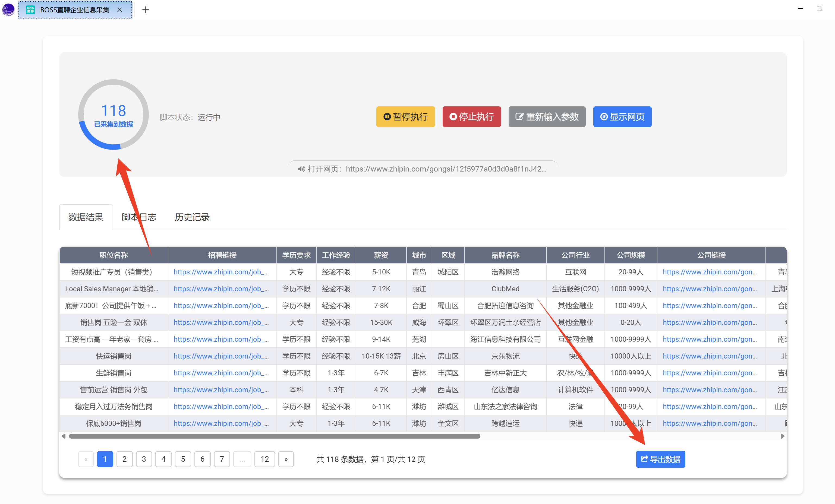Click the 生活服务(O2O) industry cell
Image resolution: width=835 pixels, height=504 pixels.
pyautogui.click(x=575, y=289)
